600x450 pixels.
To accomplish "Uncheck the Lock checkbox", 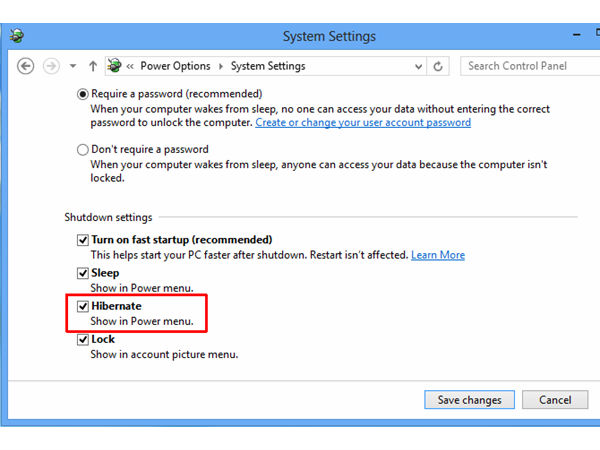I will click(x=83, y=339).
